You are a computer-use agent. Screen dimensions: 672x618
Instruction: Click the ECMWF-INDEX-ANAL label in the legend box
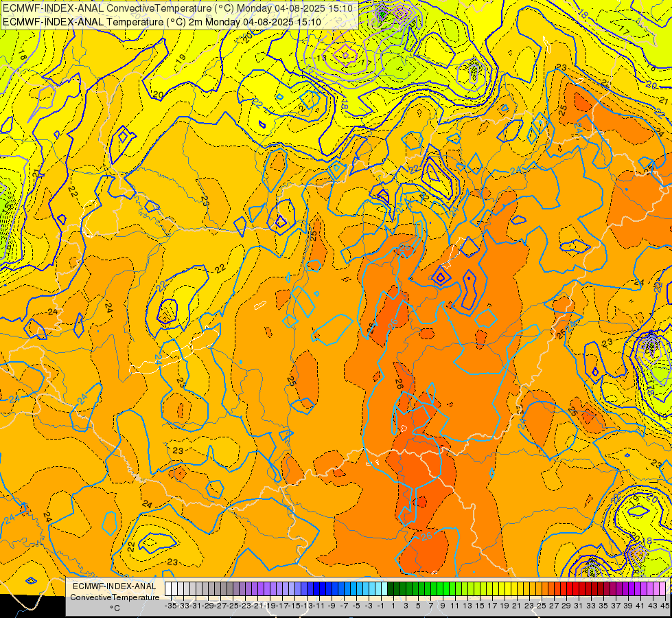pyautogui.click(x=115, y=586)
